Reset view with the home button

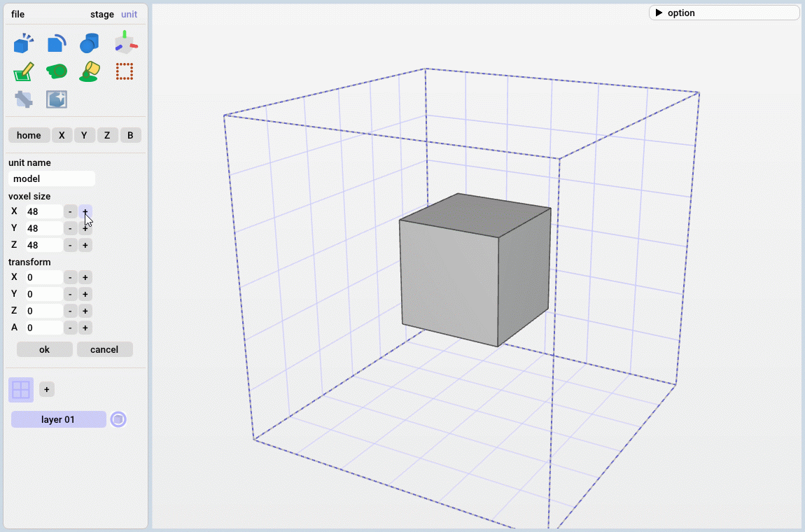[x=29, y=136]
